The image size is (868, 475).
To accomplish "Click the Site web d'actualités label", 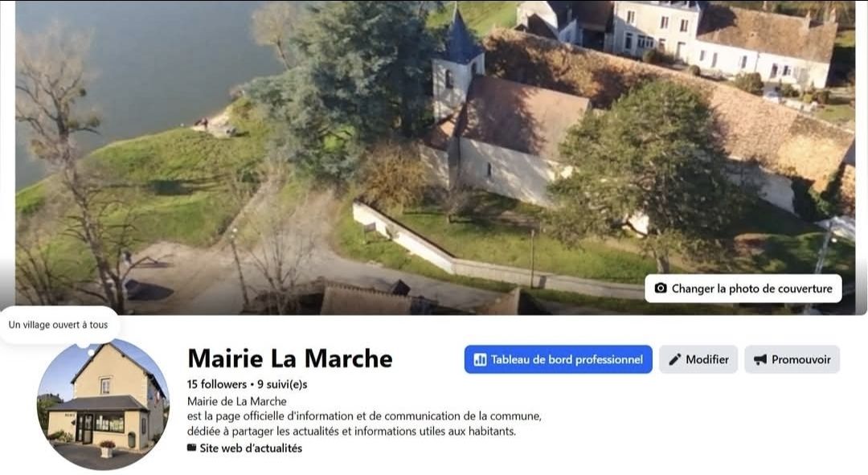I will 251,448.
